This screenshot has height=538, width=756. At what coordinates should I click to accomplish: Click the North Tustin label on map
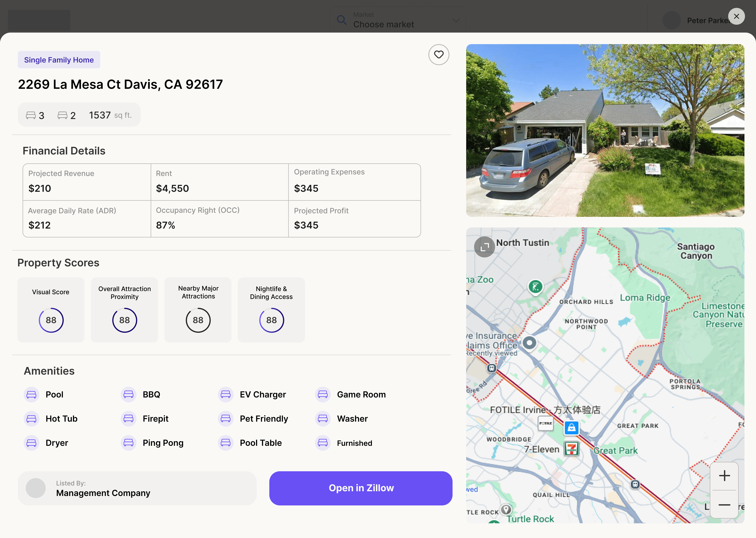pos(523,243)
